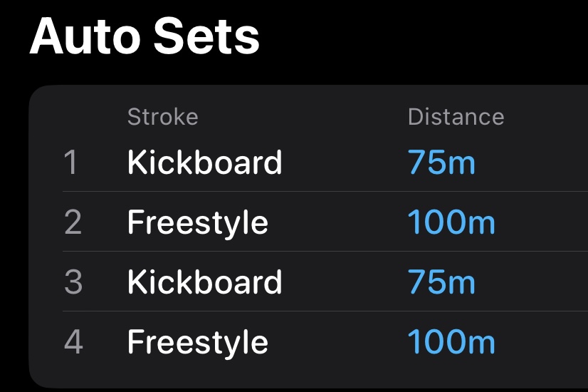
Task: Click the Auto Sets heading
Action: (145, 36)
